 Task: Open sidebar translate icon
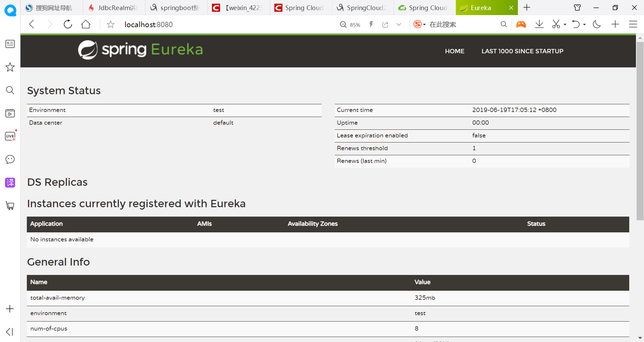pyautogui.click(x=10, y=182)
